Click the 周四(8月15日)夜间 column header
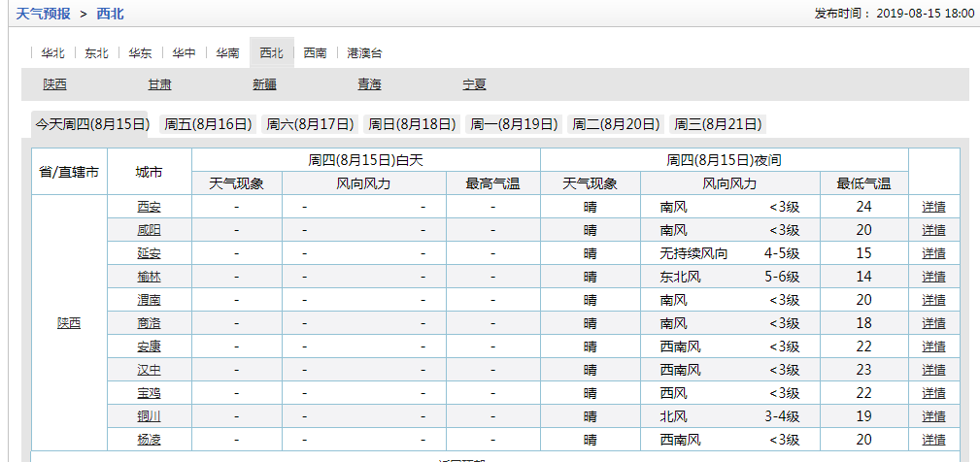Image resolution: width=980 pixels, height=462 pixels. tap(724, 160)
